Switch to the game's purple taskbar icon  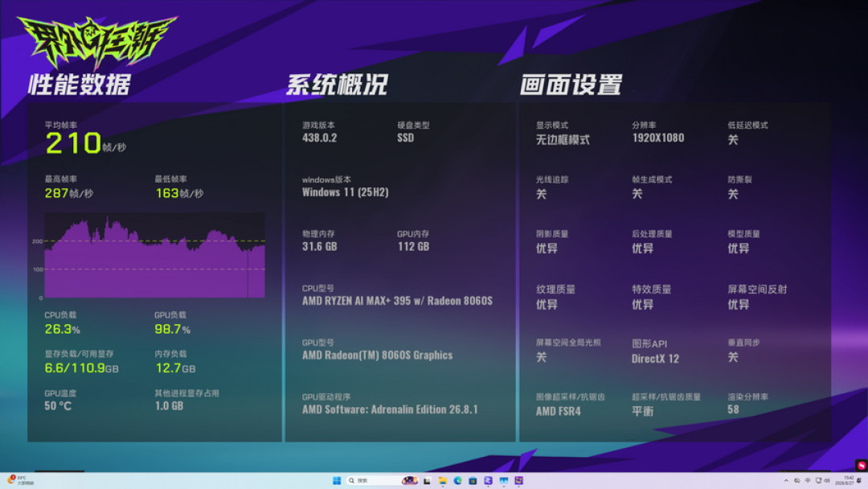click(x=518, y=480)
